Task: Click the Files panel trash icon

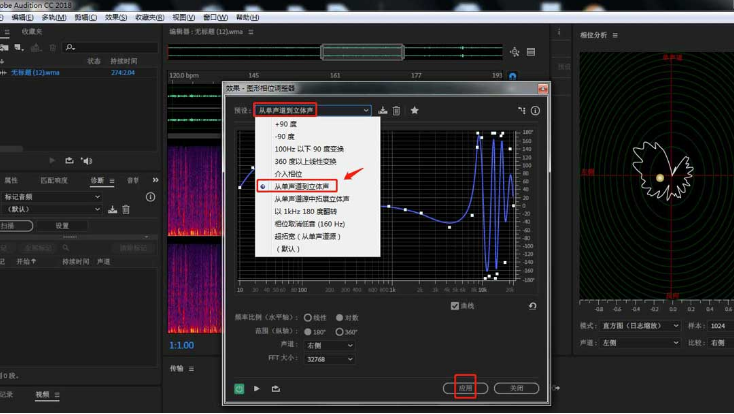Action: (x=52, y=48)
